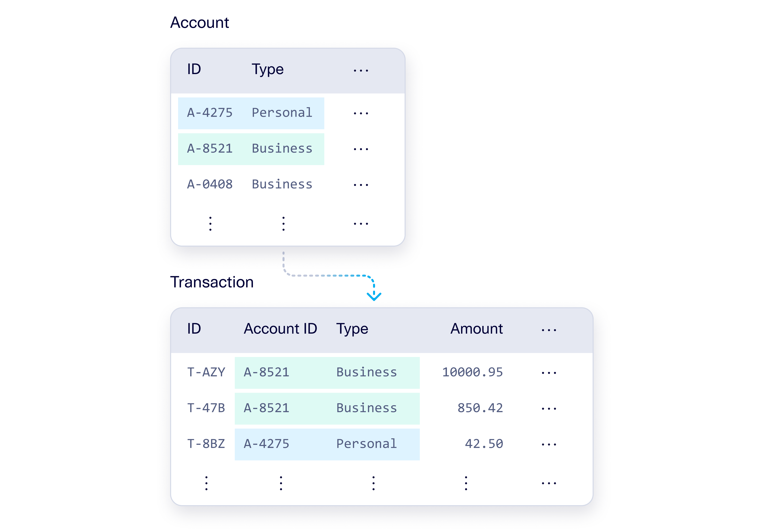Select the Account ID column header

(280, 329)
